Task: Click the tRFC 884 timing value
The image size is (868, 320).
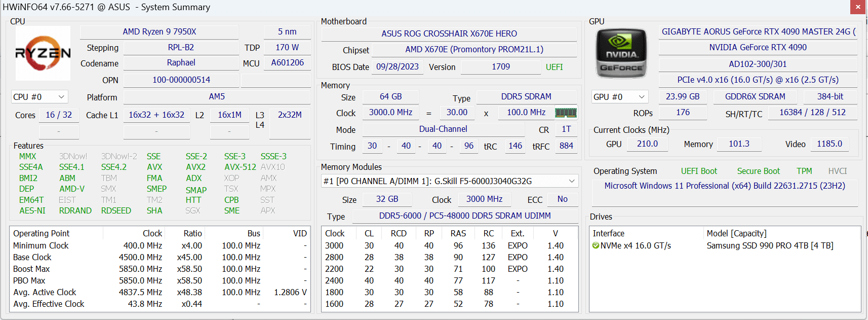Action: click(x=566, y=146)
